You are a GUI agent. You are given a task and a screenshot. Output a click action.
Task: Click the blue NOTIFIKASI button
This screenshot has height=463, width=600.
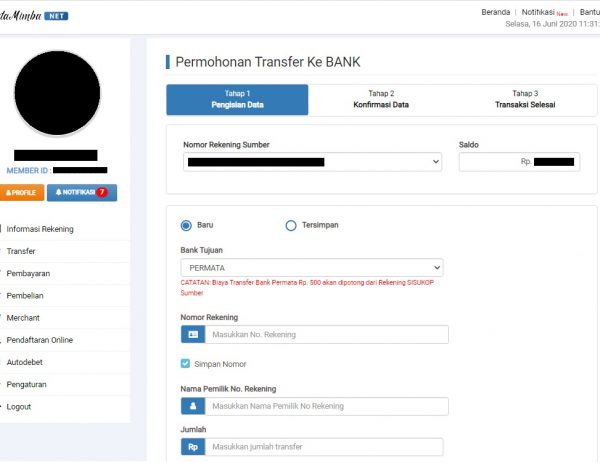tap(81, 192)
